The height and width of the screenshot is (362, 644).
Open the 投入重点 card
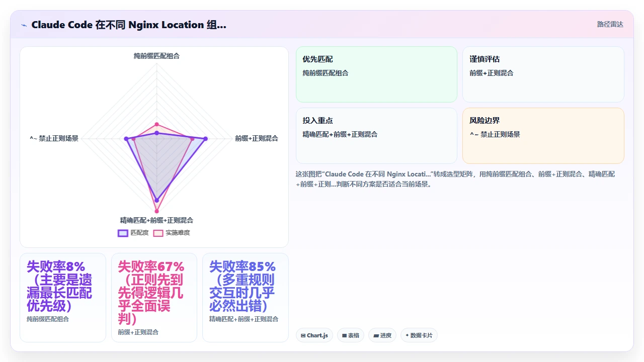click(x=376, y=136)
